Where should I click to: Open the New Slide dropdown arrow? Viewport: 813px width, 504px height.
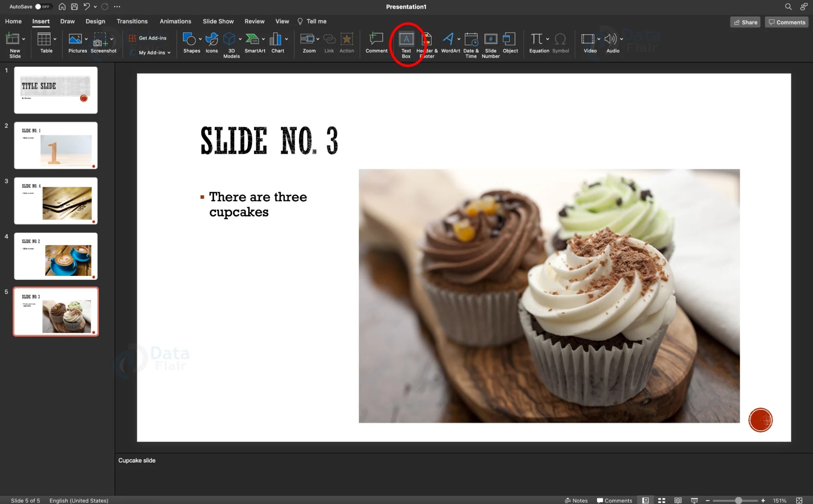[x=23, y=38]
